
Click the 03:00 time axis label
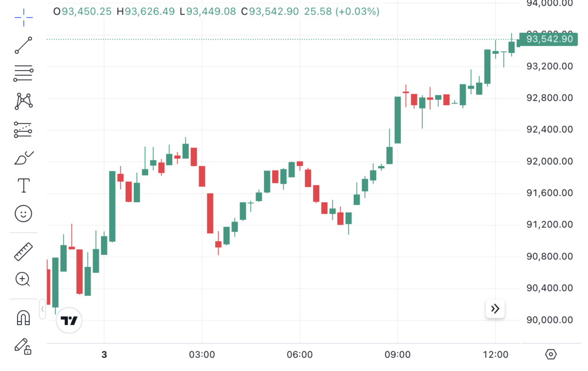click(202, 354)
